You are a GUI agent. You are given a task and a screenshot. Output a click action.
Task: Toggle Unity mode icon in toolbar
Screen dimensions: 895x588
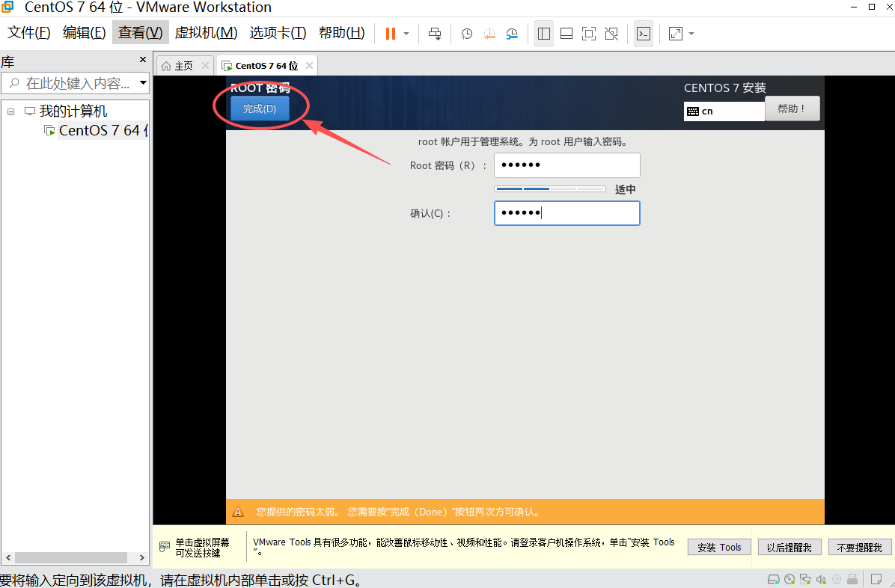point(611,34)
